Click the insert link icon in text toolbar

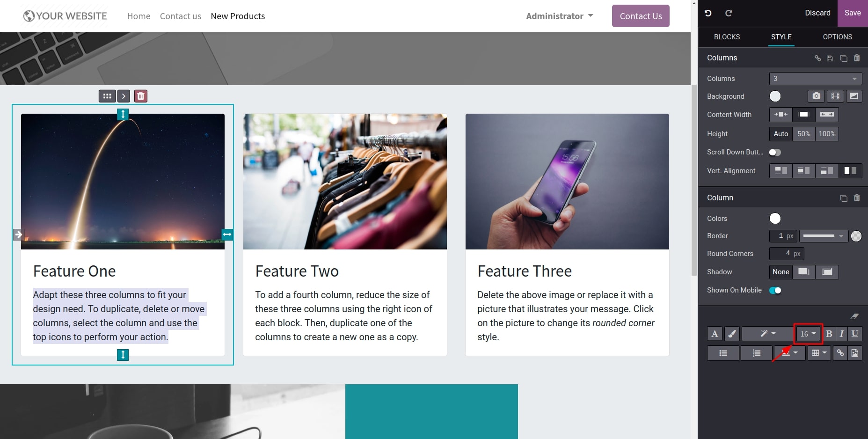840,353
